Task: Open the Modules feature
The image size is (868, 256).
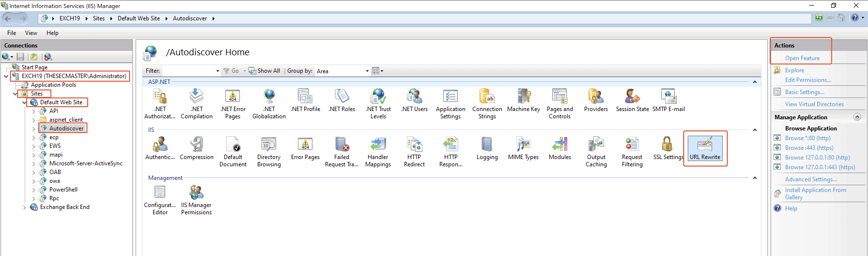Action: pyautogui.click(x=560, y=148)
